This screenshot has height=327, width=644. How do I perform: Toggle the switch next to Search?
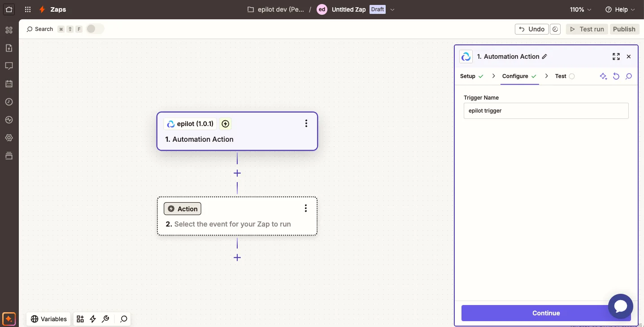(x=95, y=29)
